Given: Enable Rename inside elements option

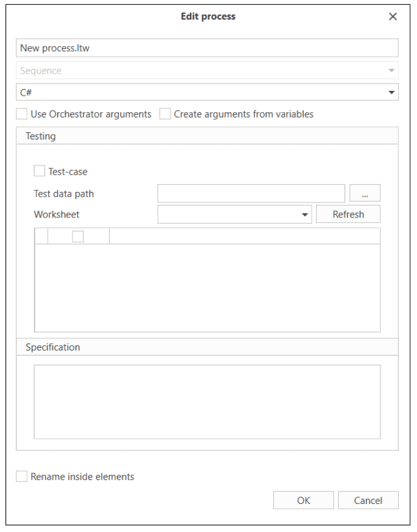Looking at the screenshot, I should click(x=23, y=477).
